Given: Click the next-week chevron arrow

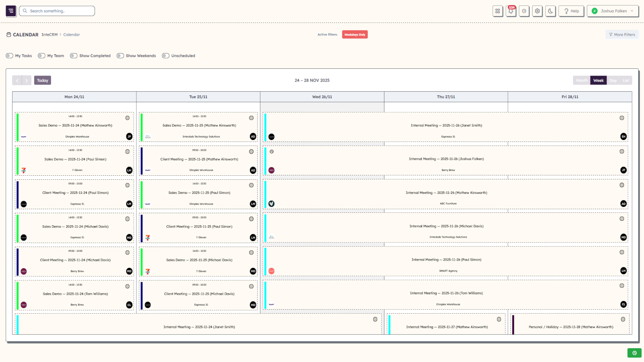Looking at the screenshot, I should click(x=27, y=80).
